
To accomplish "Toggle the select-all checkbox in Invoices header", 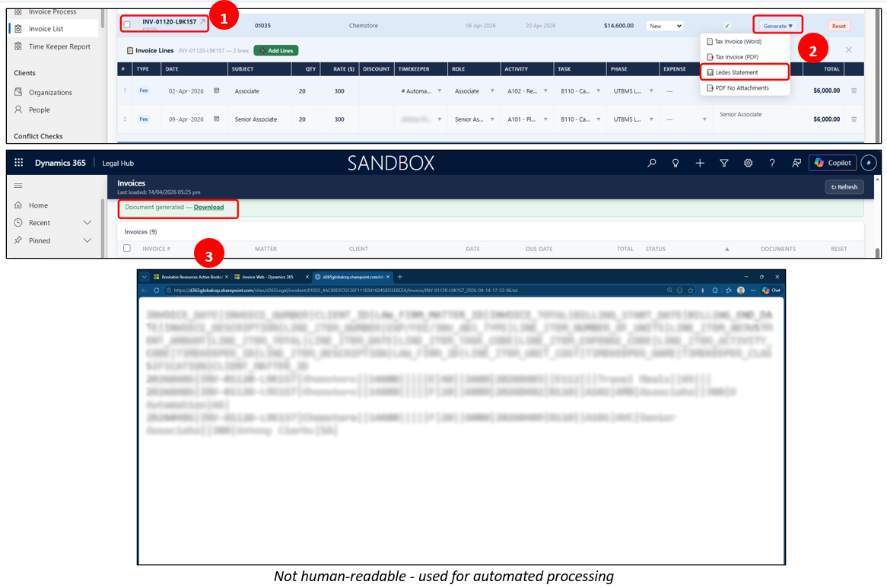I will pyautogui.click(x=127, y=248).
